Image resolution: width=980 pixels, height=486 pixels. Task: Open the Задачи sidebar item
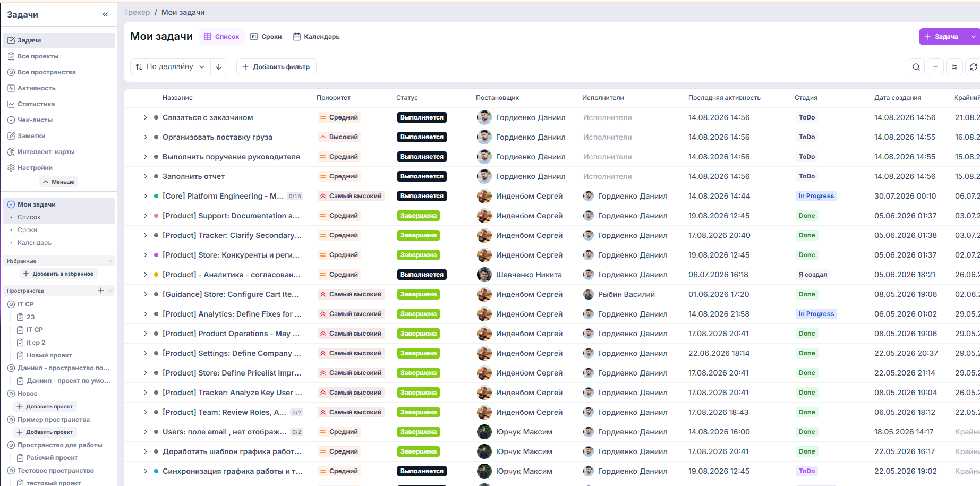[x=58, y=40]
